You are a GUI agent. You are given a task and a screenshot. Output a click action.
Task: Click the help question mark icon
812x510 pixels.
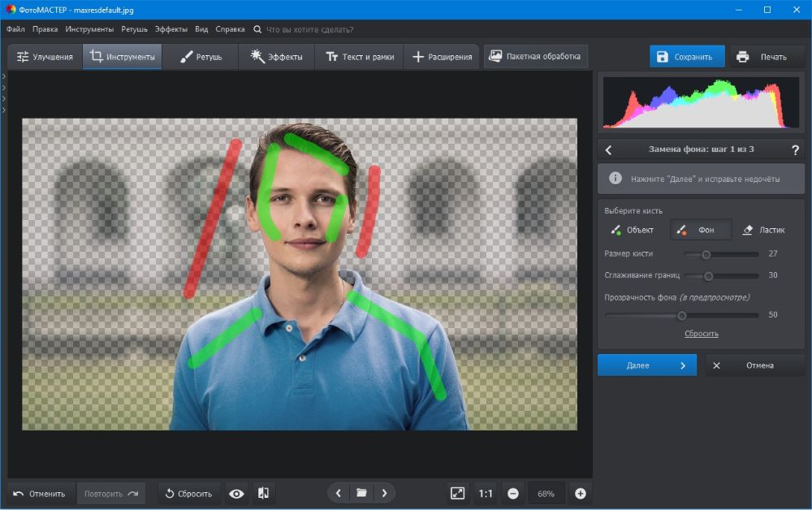click(x=795, y=149)
